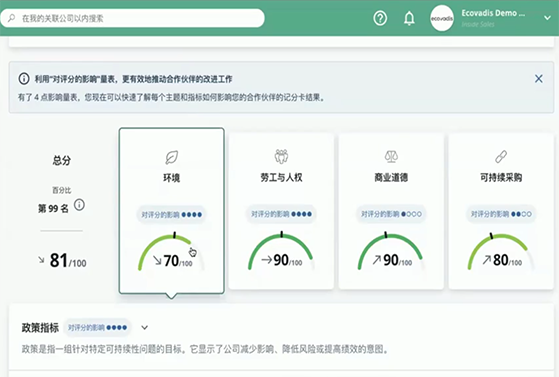Open the help question mark icon
Image resolution: width=559 pixels, height=377 pixels.
tap(380, 18)
